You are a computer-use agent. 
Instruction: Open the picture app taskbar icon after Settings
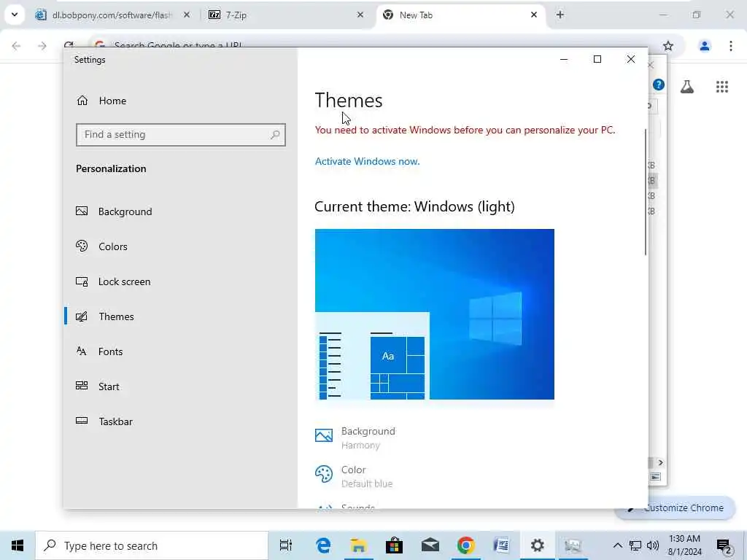coord(573,545)
